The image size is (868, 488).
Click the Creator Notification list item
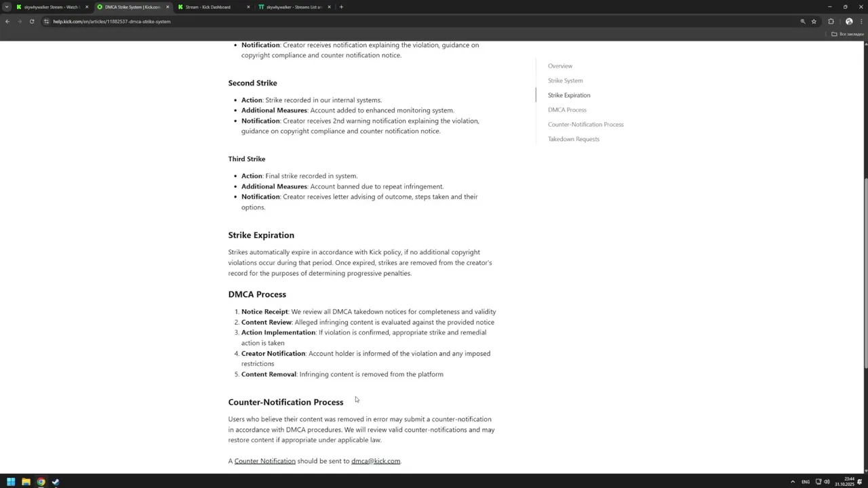pos(366,359)
